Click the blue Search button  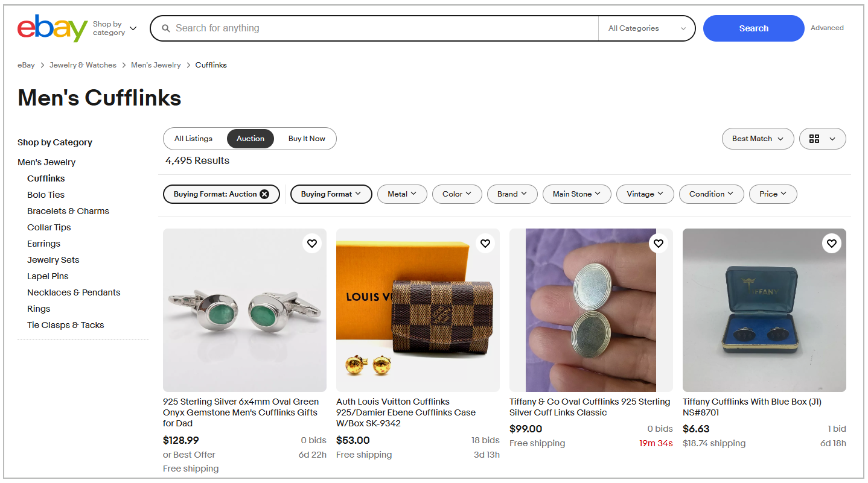(x=753, y=28)
